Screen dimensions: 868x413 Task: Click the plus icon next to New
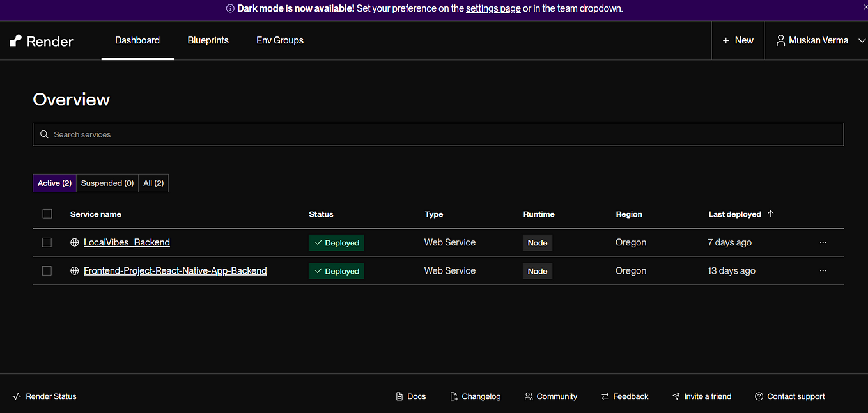(x=726, y=40)
